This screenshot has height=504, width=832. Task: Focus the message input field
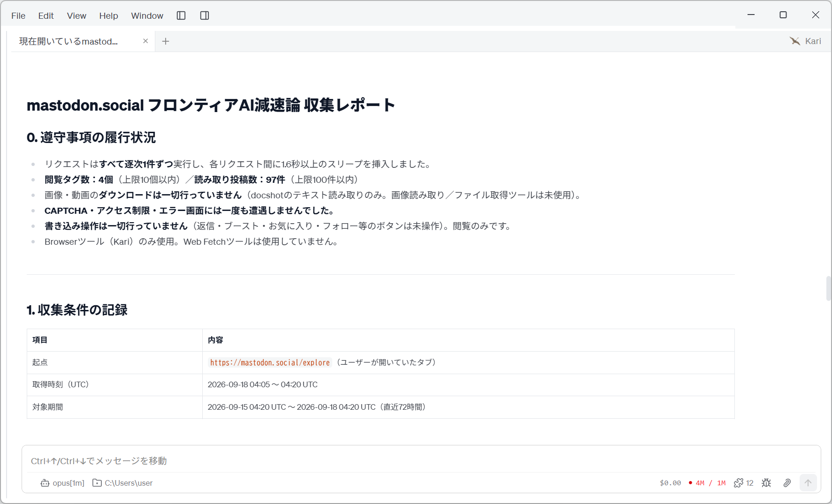[421, 461]
